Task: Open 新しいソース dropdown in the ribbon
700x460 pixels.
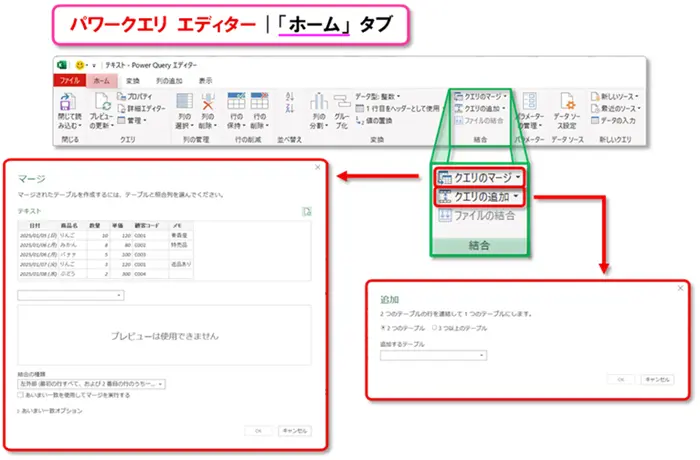Action: tap(614, 96)
